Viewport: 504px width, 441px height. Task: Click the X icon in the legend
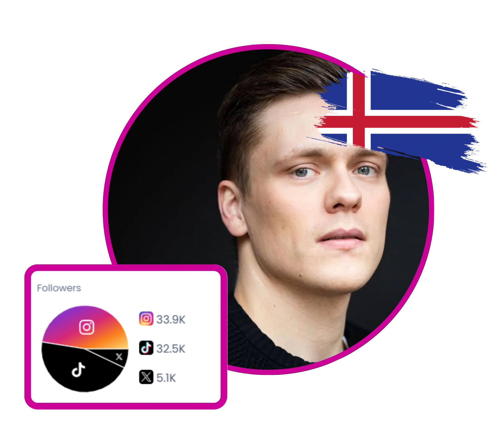(x=146, y=377)
